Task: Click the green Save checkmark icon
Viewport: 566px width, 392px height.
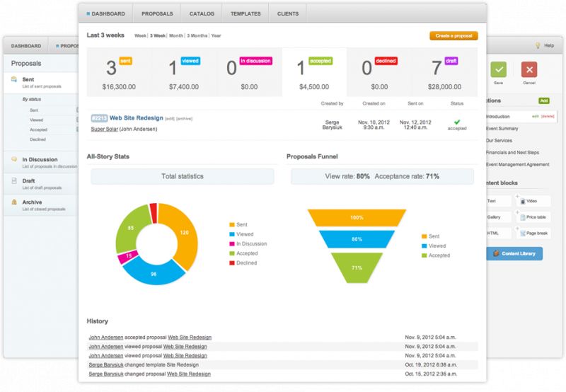Action: tap(499, 69)
